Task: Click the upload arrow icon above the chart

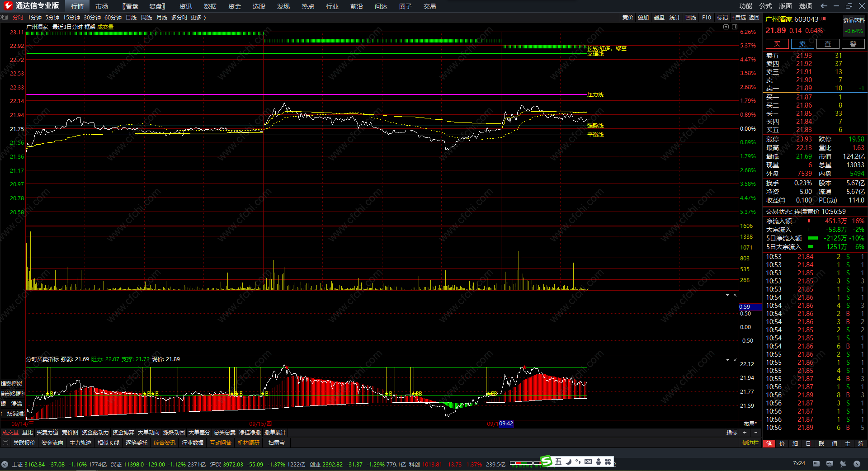Action: (726, 27)
